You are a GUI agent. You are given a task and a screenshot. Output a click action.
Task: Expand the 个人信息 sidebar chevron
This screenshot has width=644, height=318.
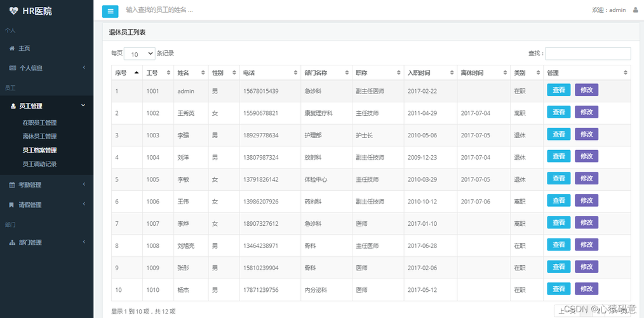pyautogui.click(x=84, y=67)
